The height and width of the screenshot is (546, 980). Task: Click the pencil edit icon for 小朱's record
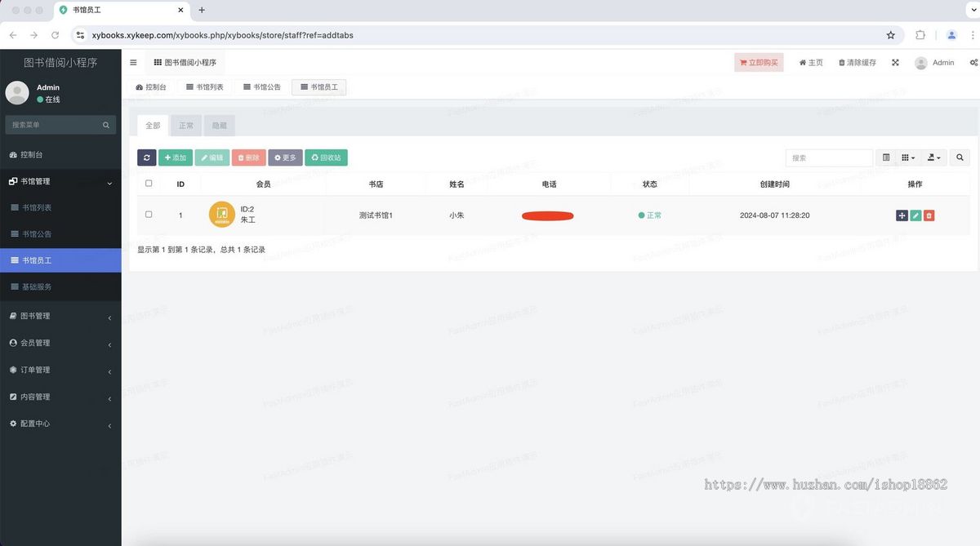point(915,215)
